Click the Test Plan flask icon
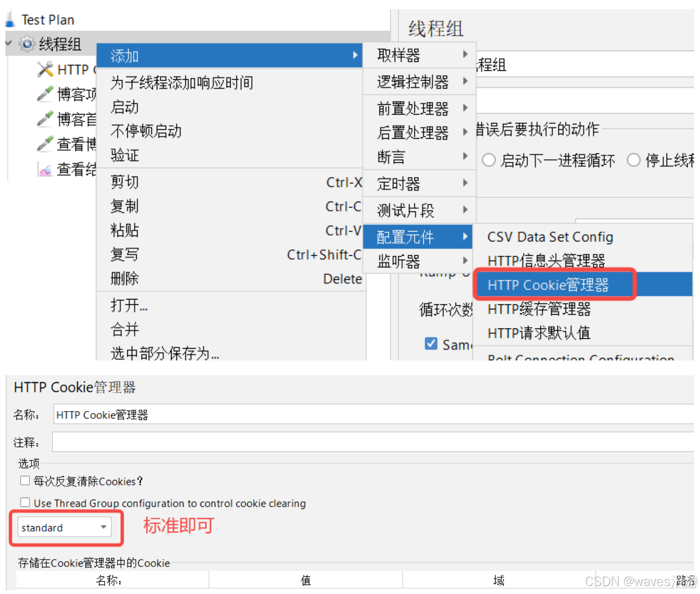Image resolution: width=700 pixels, height=594 pixels. 10,20
